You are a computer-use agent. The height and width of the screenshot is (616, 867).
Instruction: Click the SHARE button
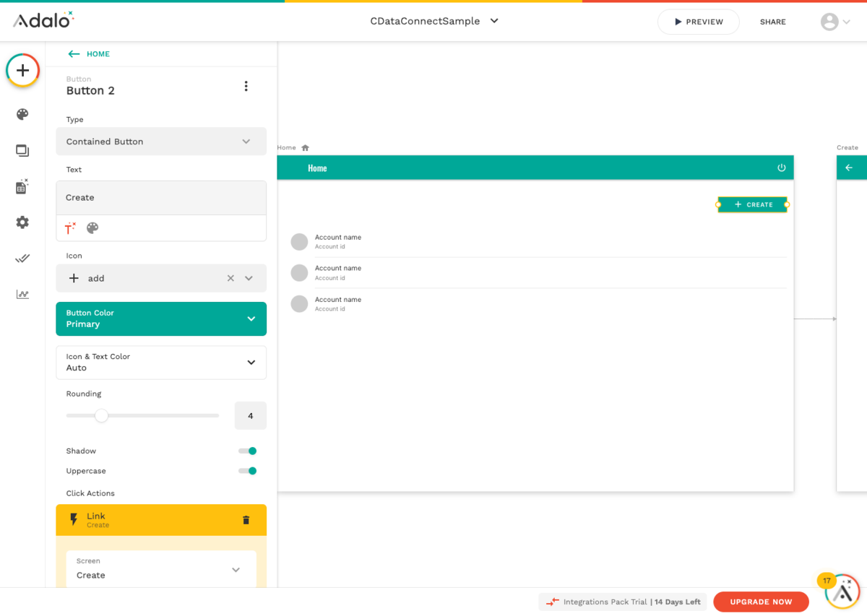(772, 22)
